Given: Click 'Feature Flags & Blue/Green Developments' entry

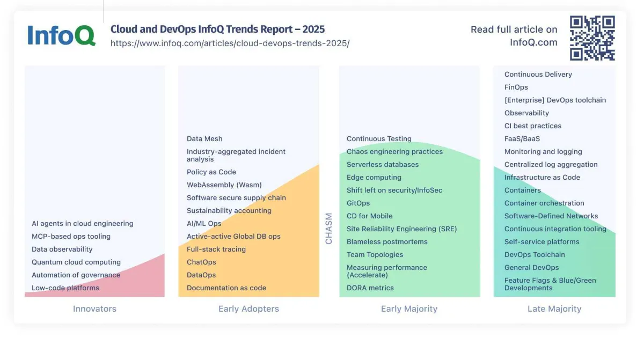Looking at the screenshot, I should 550,284.
